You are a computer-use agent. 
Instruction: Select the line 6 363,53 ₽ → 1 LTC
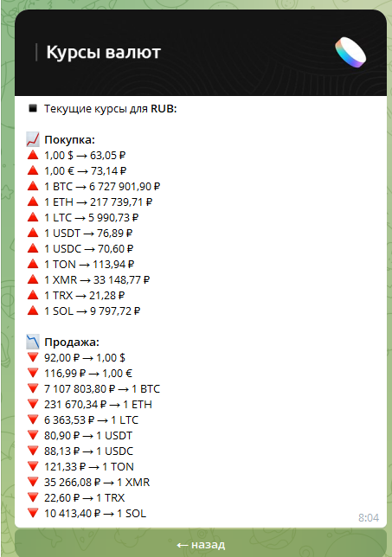(92, 419)
